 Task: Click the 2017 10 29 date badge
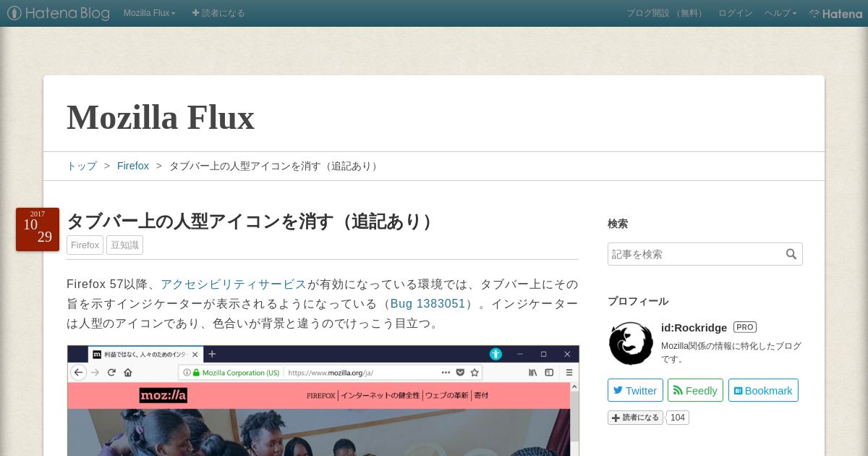click(x=38, y=229)
